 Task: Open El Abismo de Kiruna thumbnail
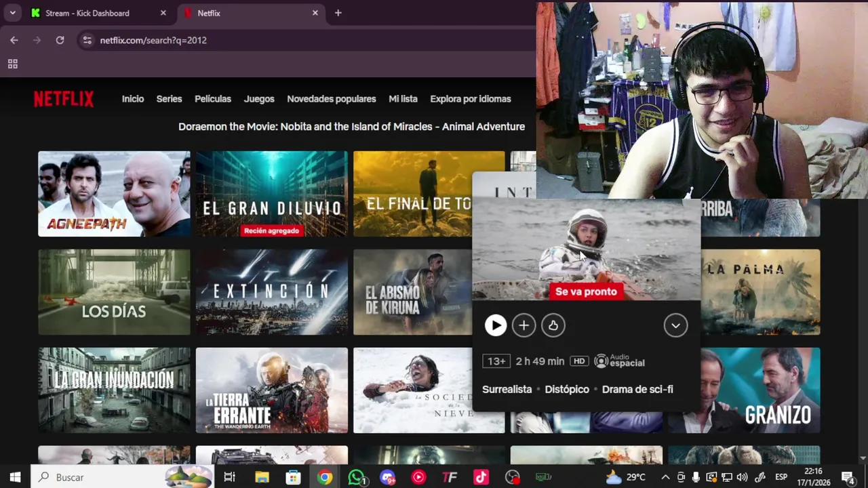pos(412,292)
